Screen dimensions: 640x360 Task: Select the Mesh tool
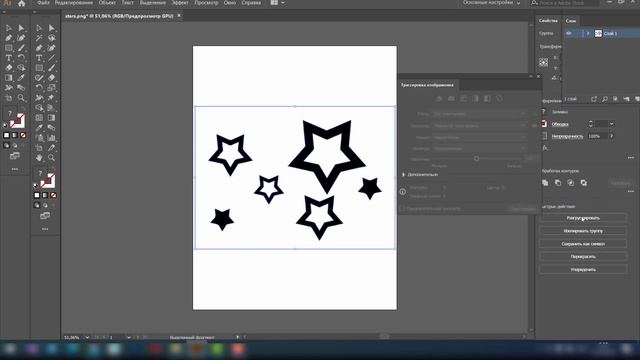[x=39, y=118]
